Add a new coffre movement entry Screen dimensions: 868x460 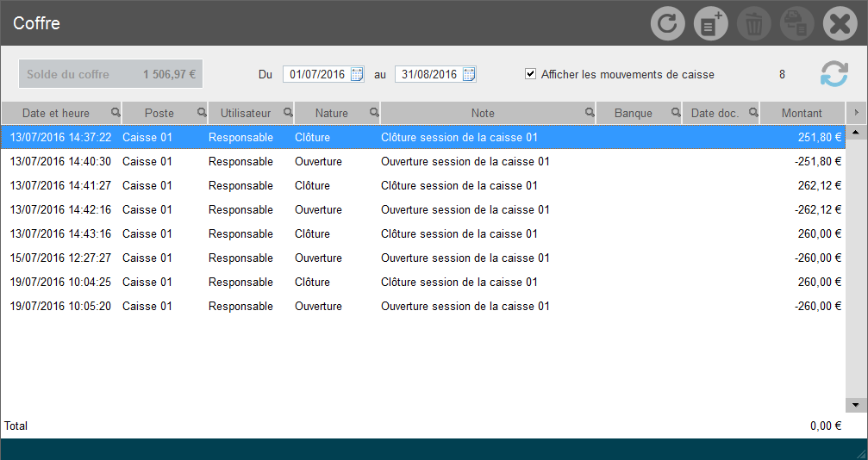pos(710,24)
